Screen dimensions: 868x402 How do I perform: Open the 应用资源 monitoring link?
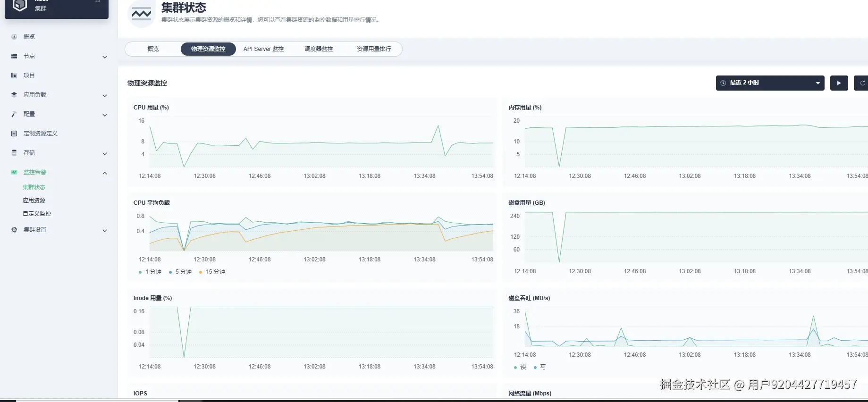[34, 201]
